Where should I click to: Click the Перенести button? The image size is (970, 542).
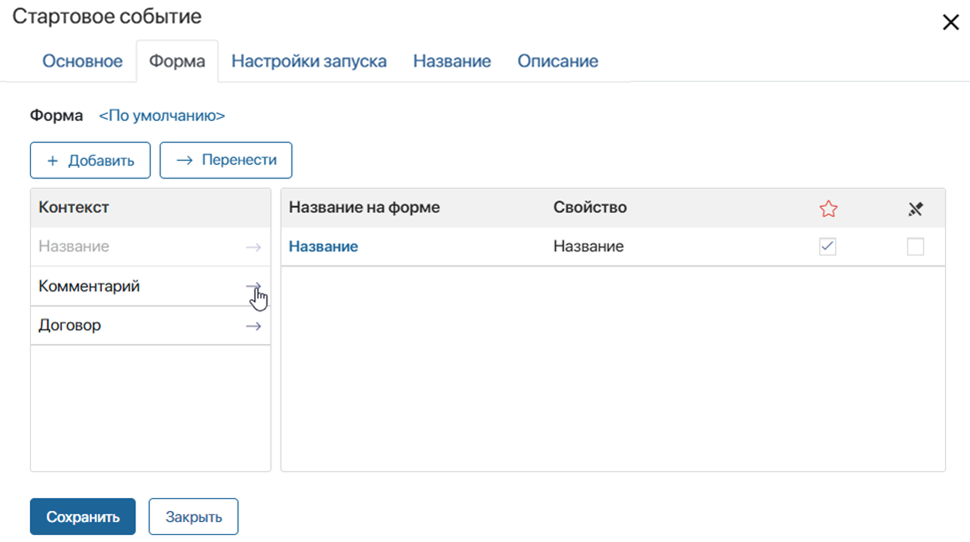pos(226,160)
